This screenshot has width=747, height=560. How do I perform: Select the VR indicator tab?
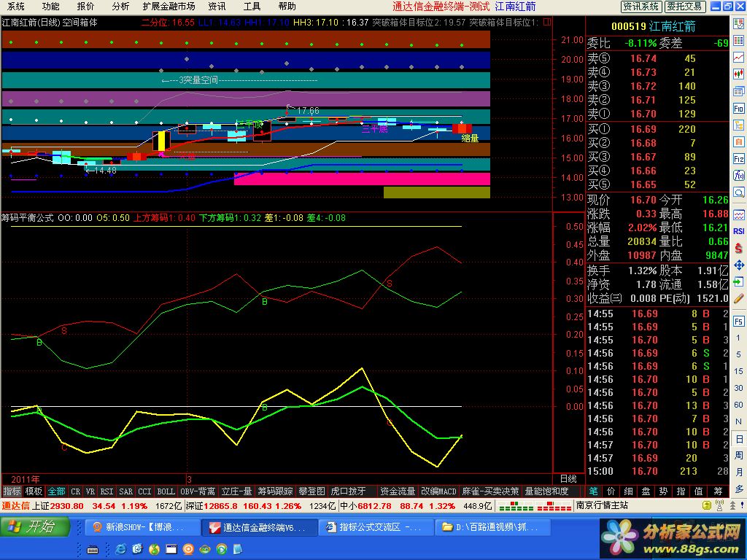(x=90, y=491)
